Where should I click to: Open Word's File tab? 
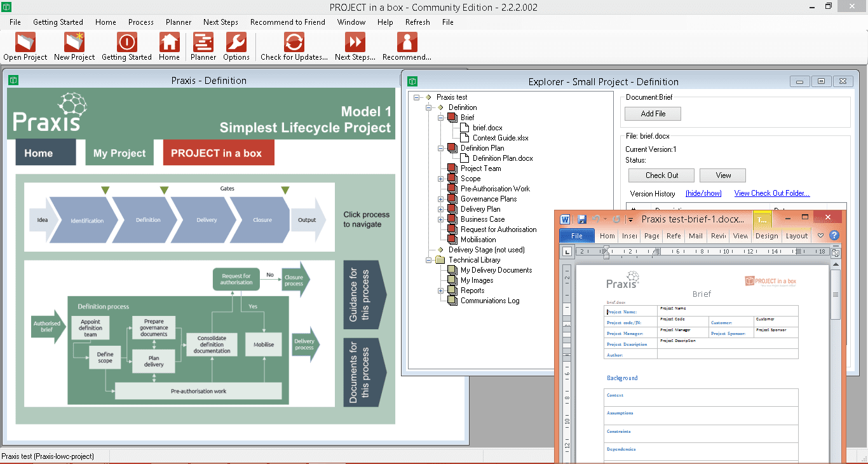(577, 236)
